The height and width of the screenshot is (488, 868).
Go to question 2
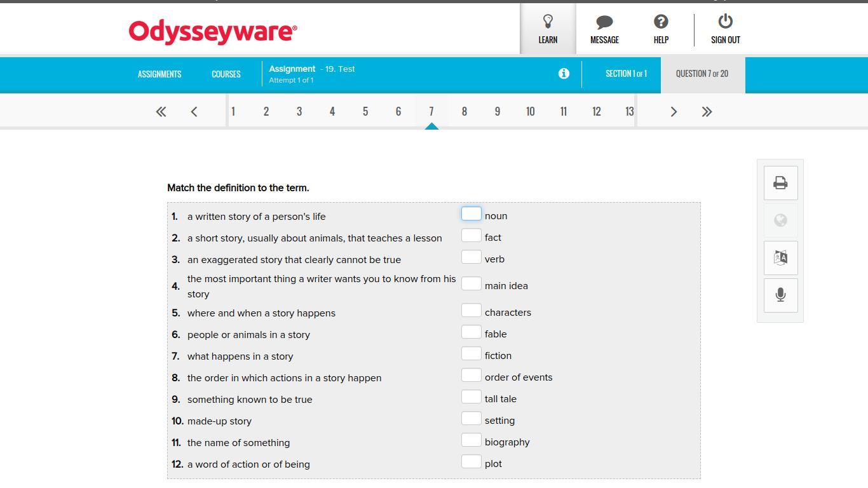(x=266, y=112)
